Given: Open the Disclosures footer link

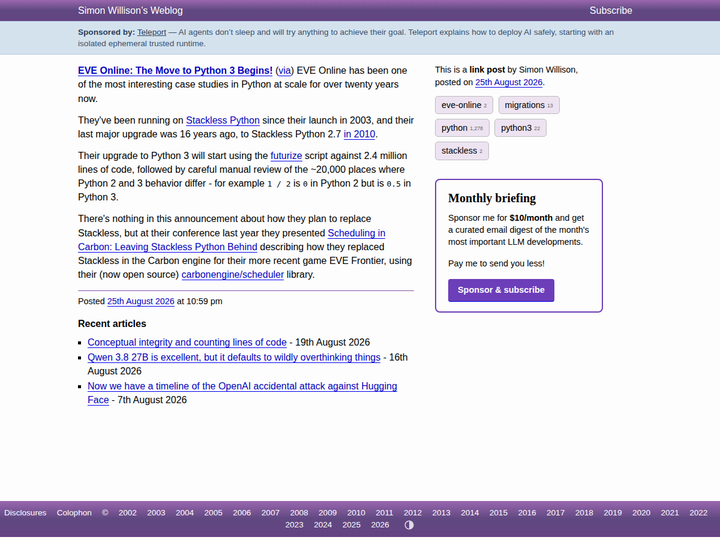Looking at the screenshot, I should tap(25, 513).
